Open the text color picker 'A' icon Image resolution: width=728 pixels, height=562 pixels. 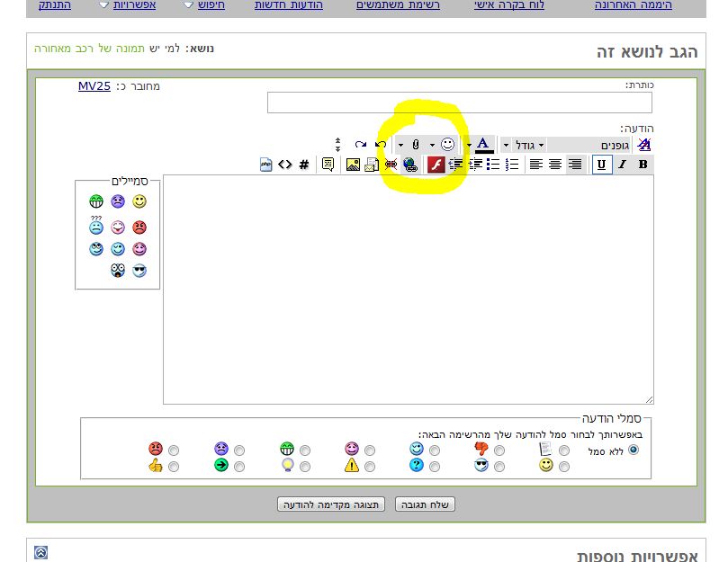click(483, 145)
